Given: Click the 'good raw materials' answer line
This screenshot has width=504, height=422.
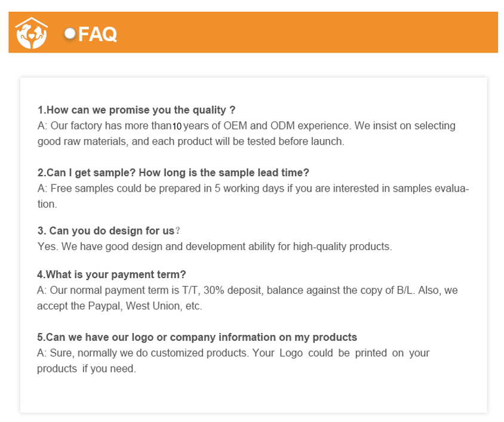Looking at the screenshot, I should 191,142.
